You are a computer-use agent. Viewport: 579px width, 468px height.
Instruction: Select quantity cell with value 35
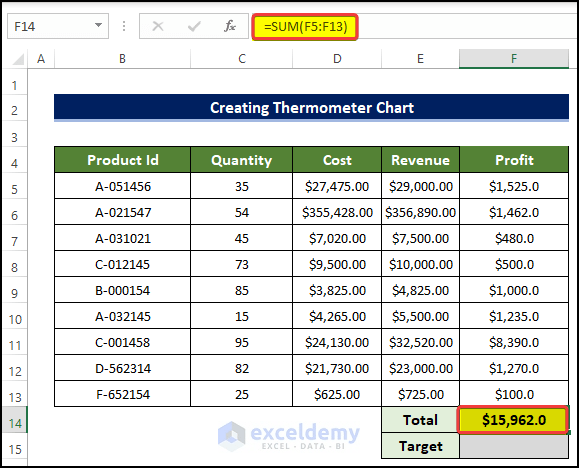(241, 186)
